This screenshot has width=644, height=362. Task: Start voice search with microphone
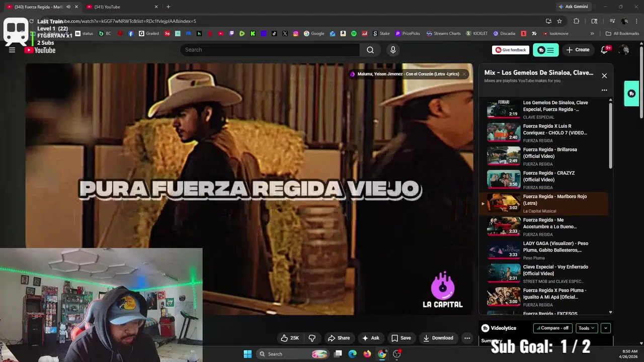[x=393, y=50]
